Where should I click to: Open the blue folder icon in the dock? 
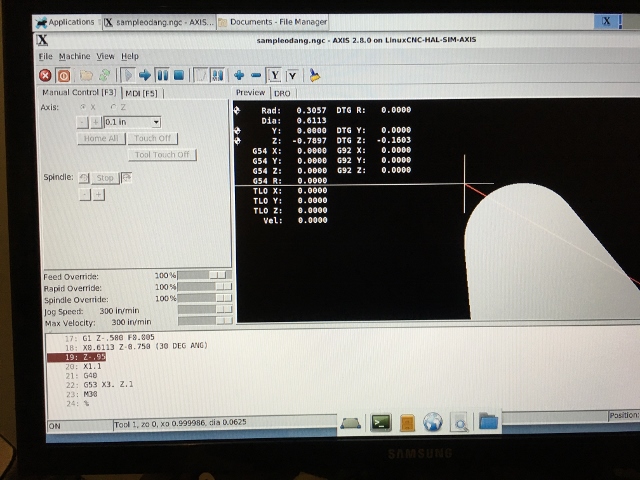[x=488, y=421]
